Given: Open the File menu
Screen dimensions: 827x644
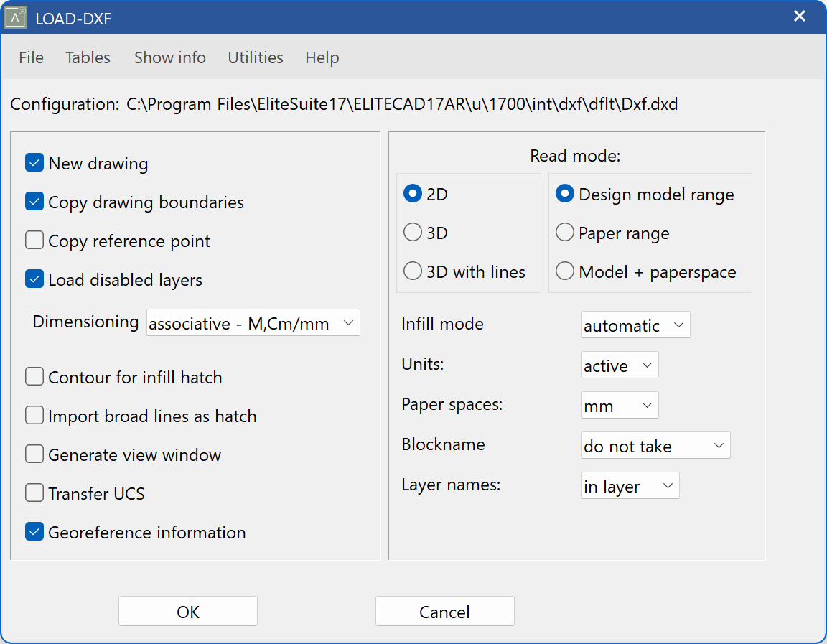Looking at the screenshot, I should pos(31,57).
